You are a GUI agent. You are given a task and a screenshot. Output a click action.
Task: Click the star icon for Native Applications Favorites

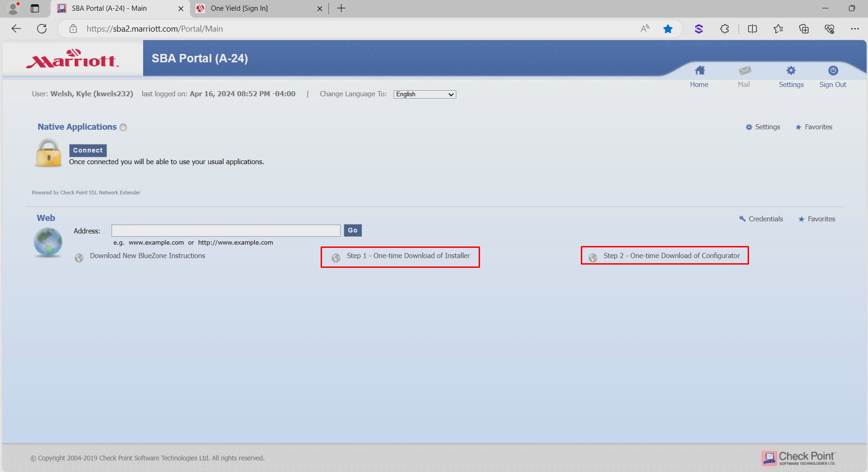tap(798, 127)
